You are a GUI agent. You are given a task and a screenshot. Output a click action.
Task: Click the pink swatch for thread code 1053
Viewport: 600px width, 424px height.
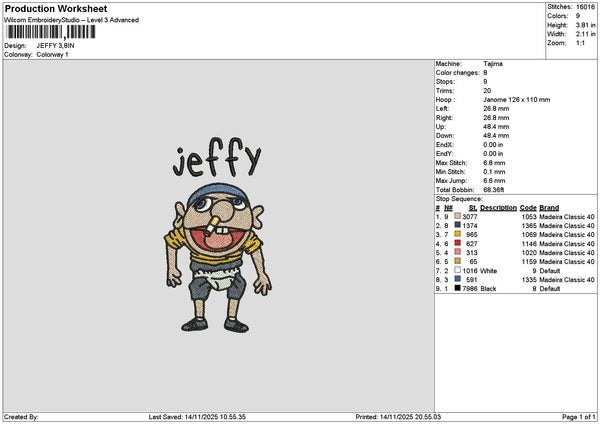point(457,216)
